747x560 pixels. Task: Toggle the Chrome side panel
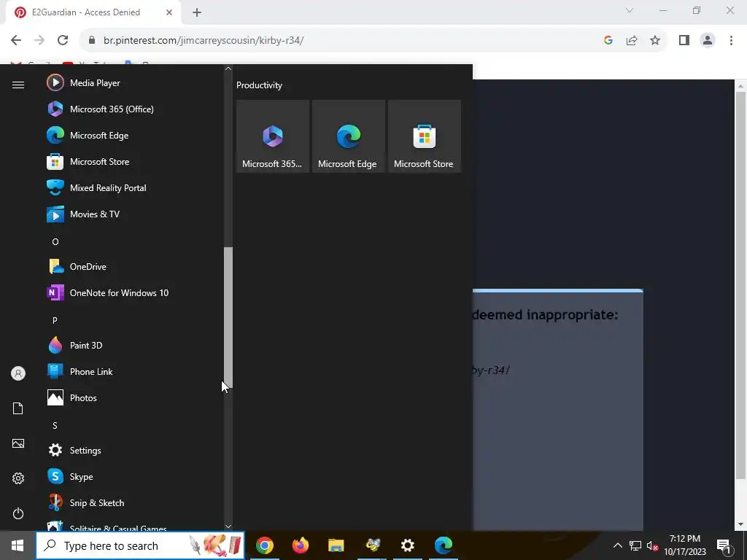tap(684, 41)
